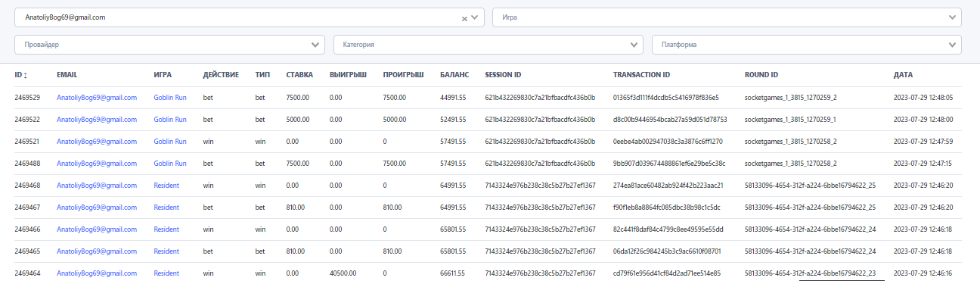Select date 2023-07-29 12:46:16
Image resolution: width=980 pixels, height=281 pixels.
923,273
